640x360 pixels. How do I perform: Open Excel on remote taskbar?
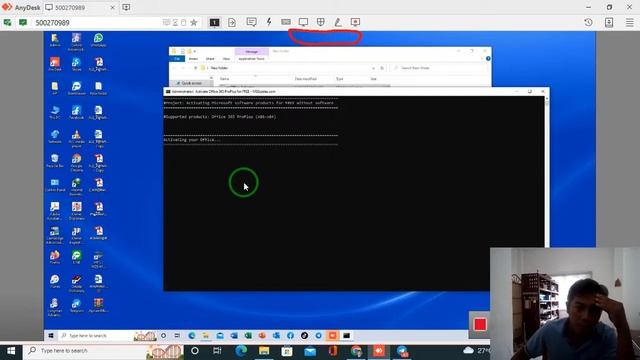tap(248, 336)
